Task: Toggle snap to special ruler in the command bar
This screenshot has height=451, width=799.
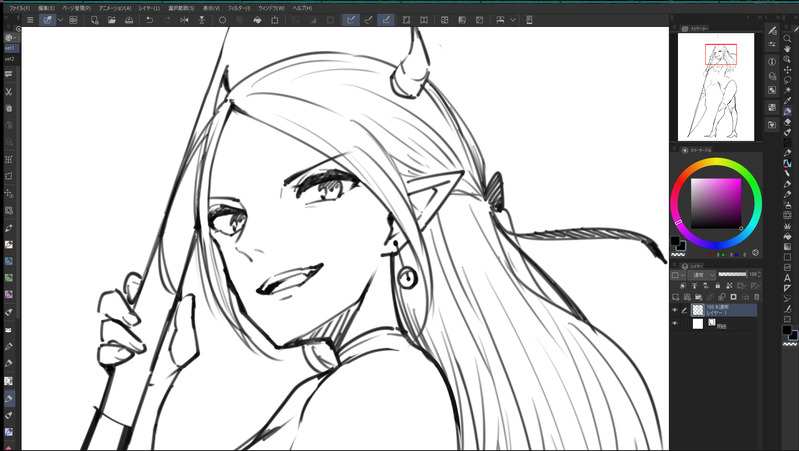Action: tap(368, 20)
